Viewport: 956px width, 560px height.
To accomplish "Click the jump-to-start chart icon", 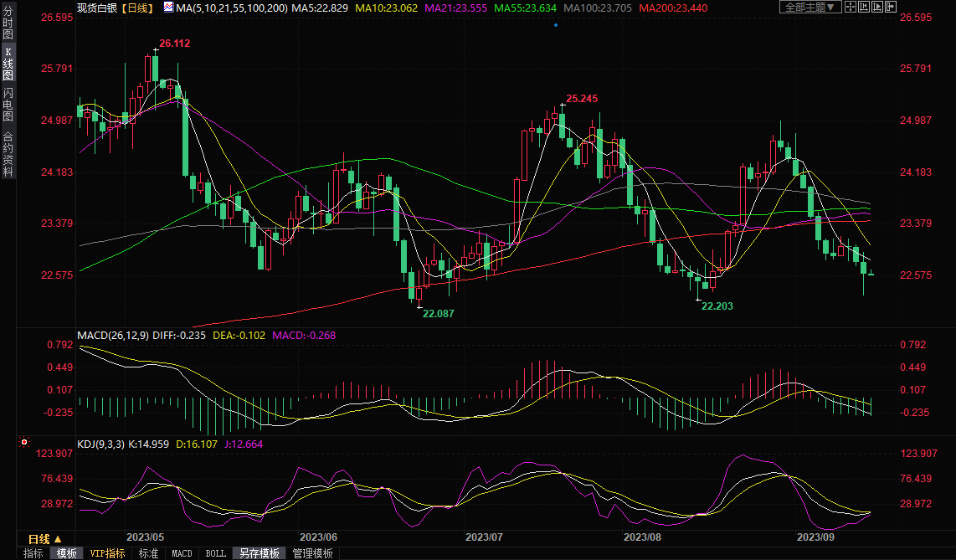I will [863, 8].
